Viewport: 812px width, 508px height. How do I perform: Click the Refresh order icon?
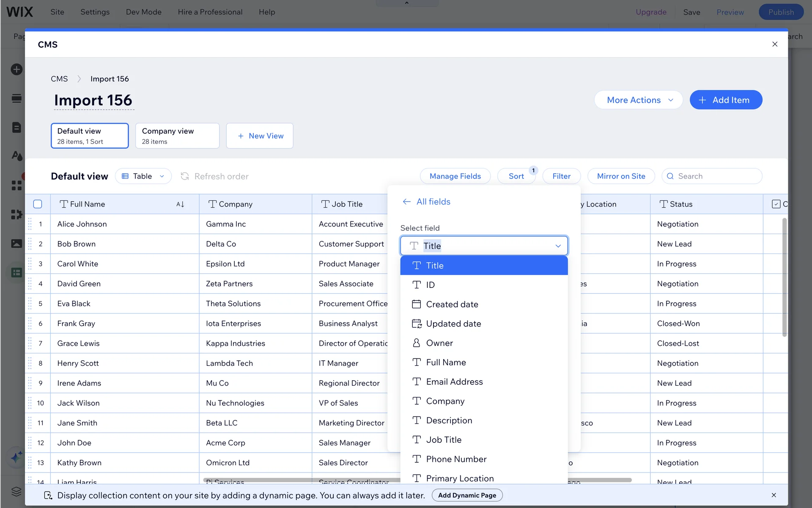click(x=185, y=176)
